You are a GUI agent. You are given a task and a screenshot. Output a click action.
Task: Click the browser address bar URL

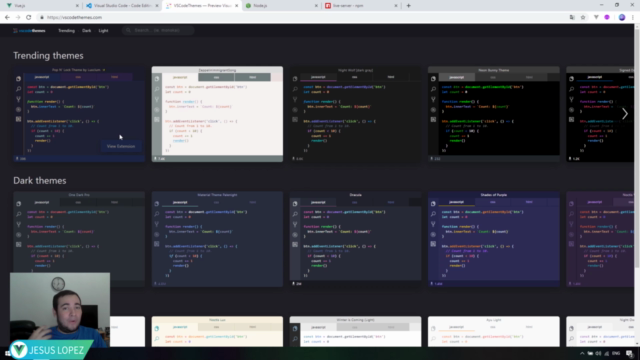pos(74,17)
